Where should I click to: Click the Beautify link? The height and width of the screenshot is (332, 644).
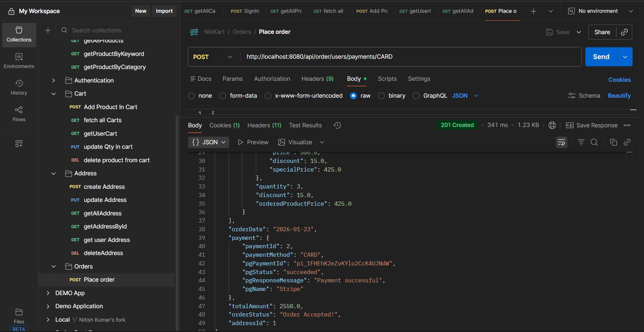click(619, 96)
